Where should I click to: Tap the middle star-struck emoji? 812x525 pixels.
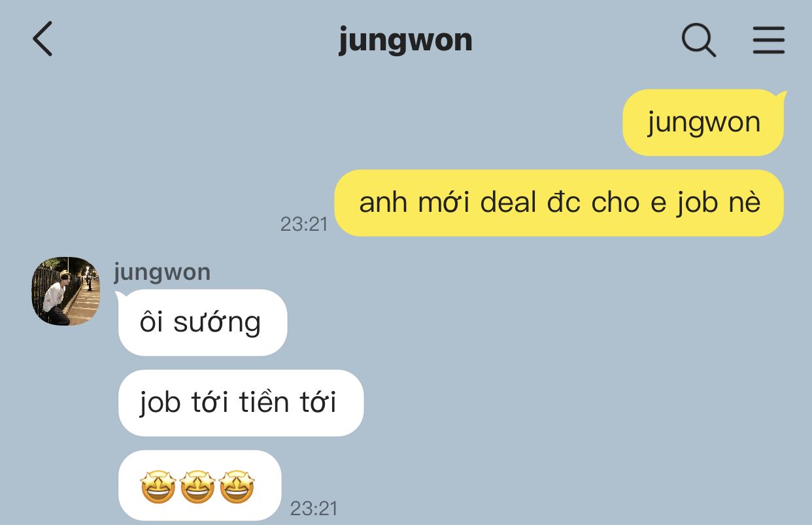click(197, 487)
